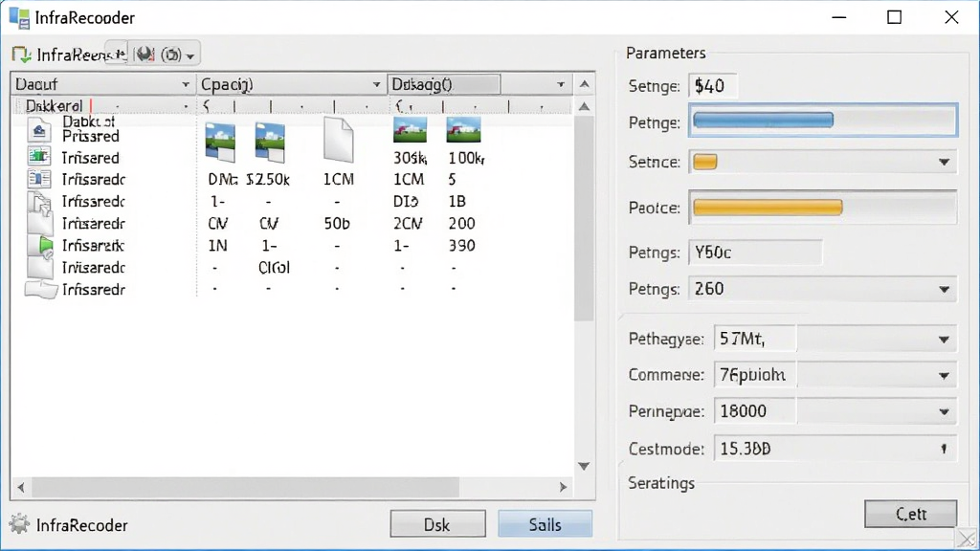This screenshot has height=551, width=980.
Task: Click the green download arrow toolbar icon
Action: pos(21,55)
